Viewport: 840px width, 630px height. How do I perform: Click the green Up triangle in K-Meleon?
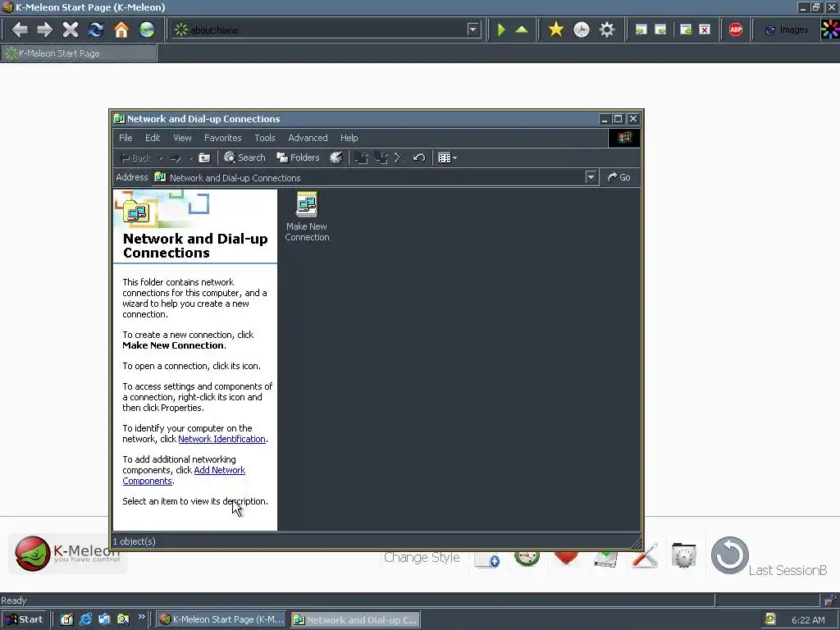(x=522, y=30)
